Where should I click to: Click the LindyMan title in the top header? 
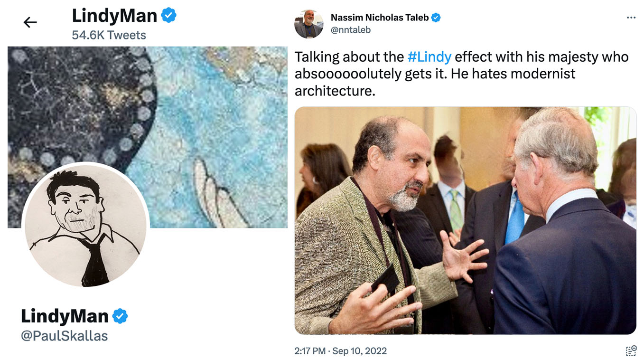[114, 16]
